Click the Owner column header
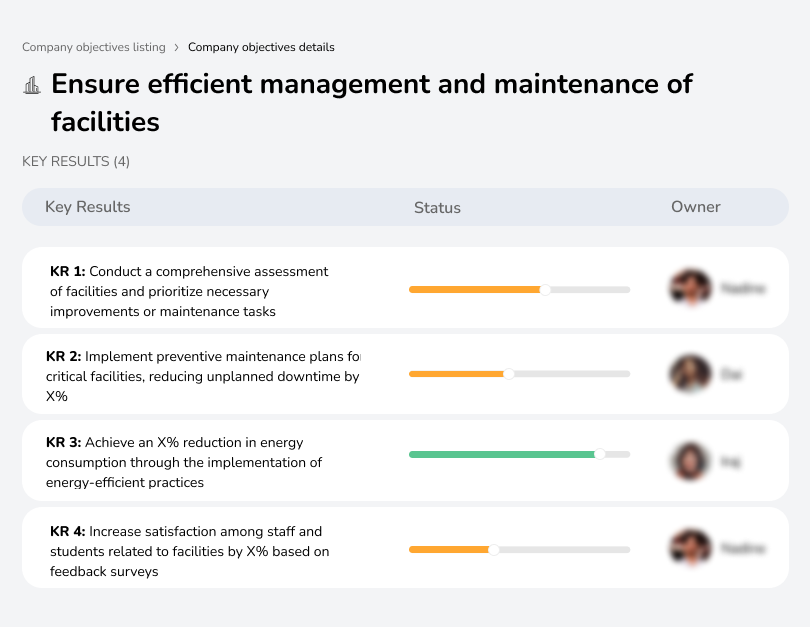 pos(696,207)
